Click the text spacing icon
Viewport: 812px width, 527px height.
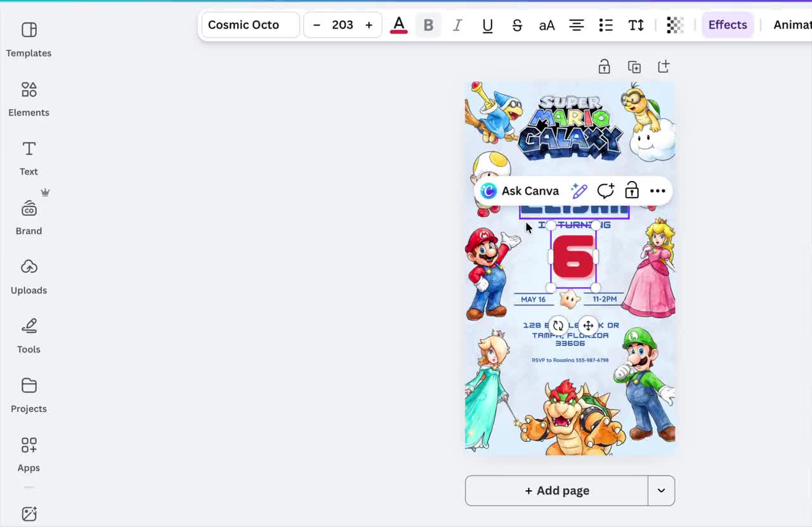click(636, 25)
